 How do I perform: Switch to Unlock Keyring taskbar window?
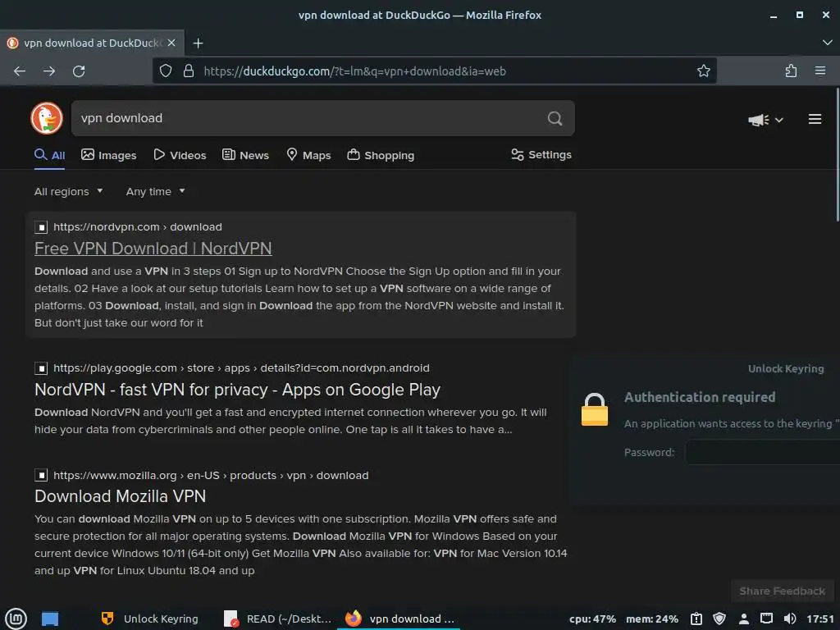[150, 619]
